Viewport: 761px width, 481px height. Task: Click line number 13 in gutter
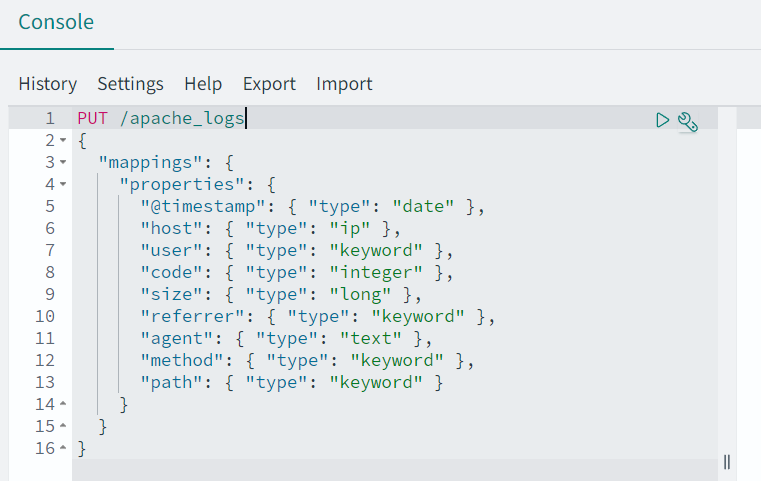[45, 382]
